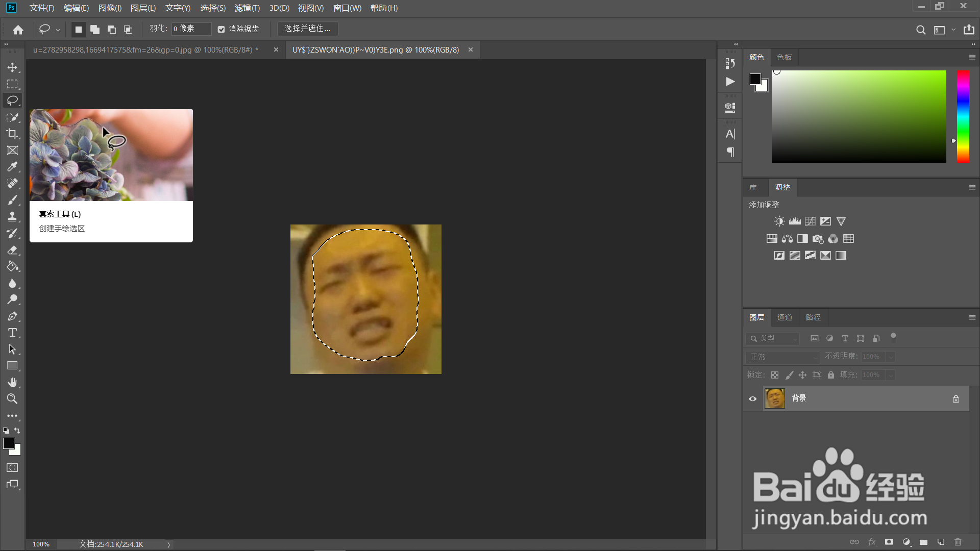Open the layer filter 类型 dropdown
This screenshot has height=551, width=980.
click(x=773, y=338)
